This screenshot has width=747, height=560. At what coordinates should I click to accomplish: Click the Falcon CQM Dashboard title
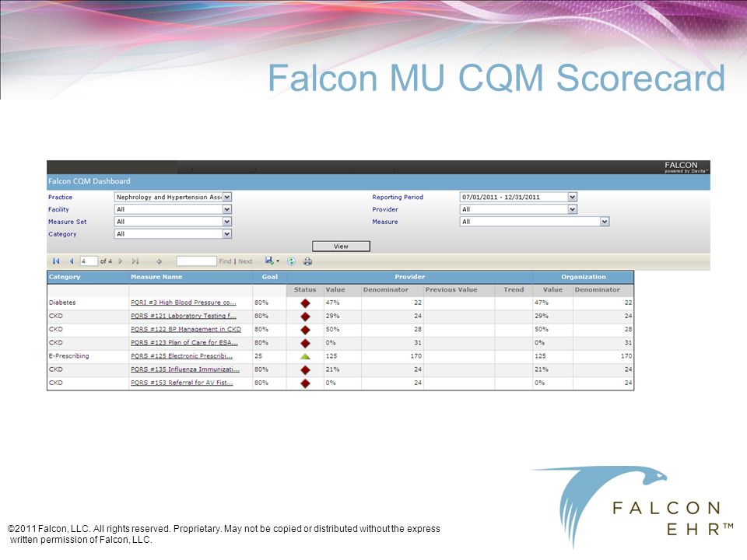[x=89, y=181]
